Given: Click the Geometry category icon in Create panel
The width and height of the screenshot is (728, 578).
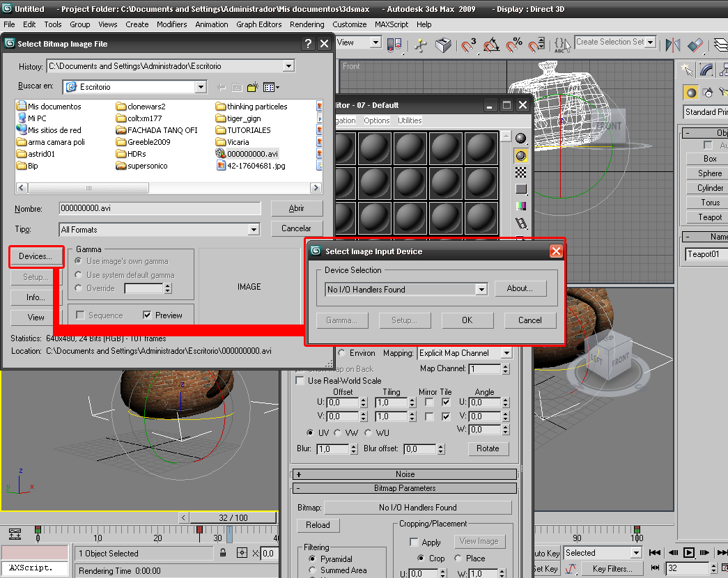Looking at the screenshot, I should tap(691, 93).
